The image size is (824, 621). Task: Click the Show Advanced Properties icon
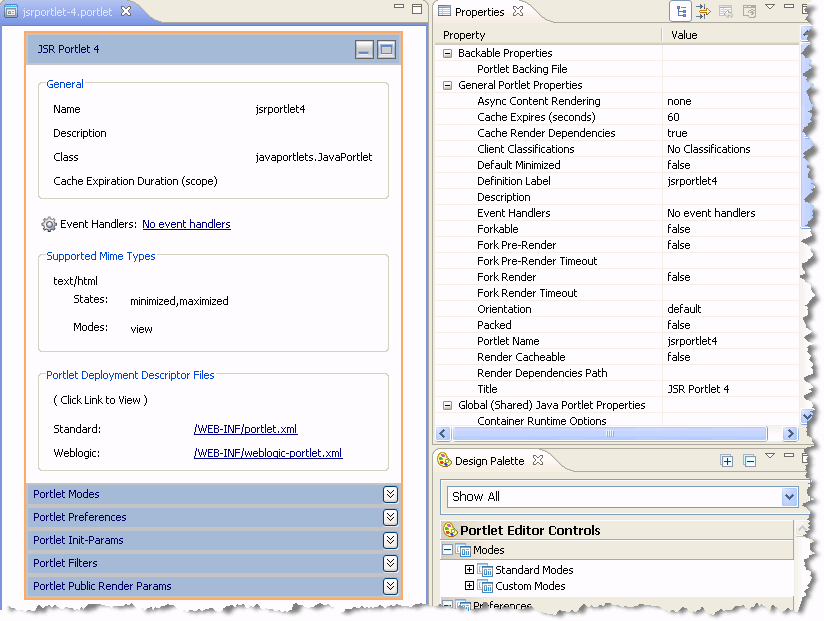[703, 11]
